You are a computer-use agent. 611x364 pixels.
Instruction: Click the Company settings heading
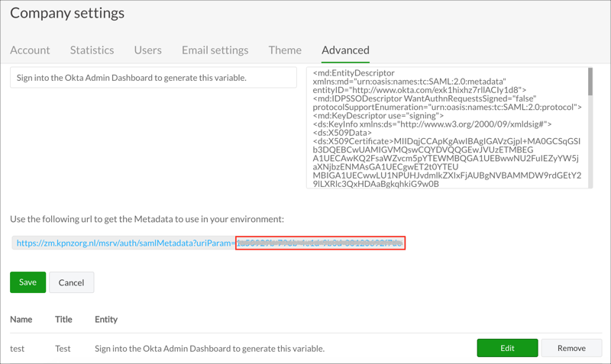pyautogui.click(x=67, y=13)
